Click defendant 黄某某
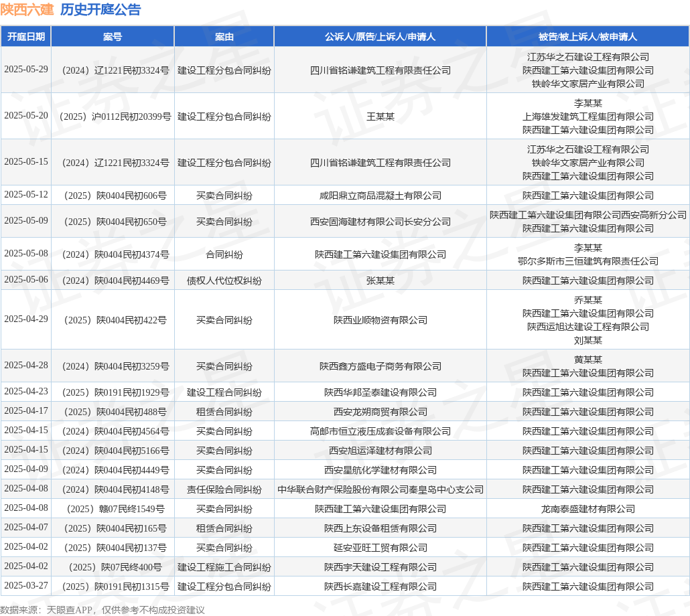 point(588,360)
